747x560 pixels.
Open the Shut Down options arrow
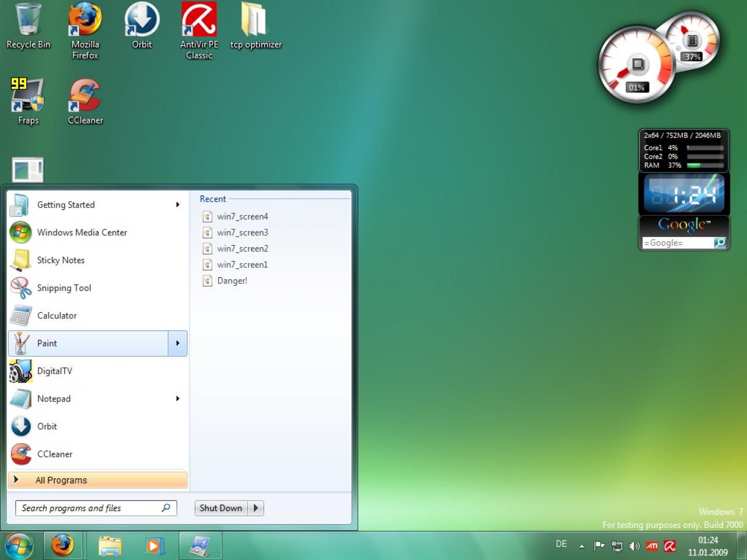coord(256,508)
